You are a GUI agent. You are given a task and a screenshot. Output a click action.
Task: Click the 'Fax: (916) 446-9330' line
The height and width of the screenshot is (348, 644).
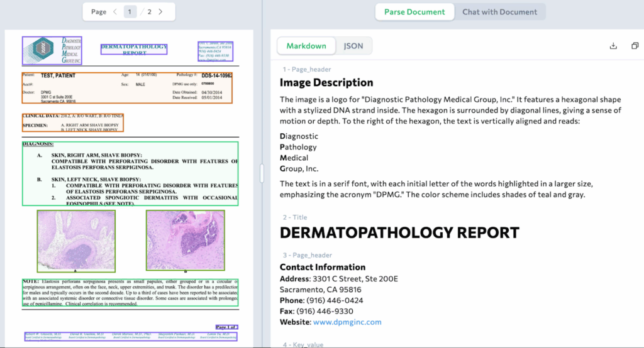pos(316,311)
